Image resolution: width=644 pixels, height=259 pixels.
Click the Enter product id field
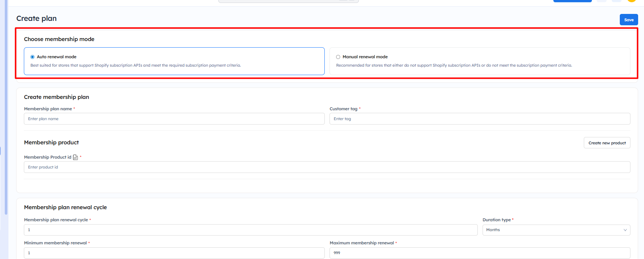click(x=327, y=167)
